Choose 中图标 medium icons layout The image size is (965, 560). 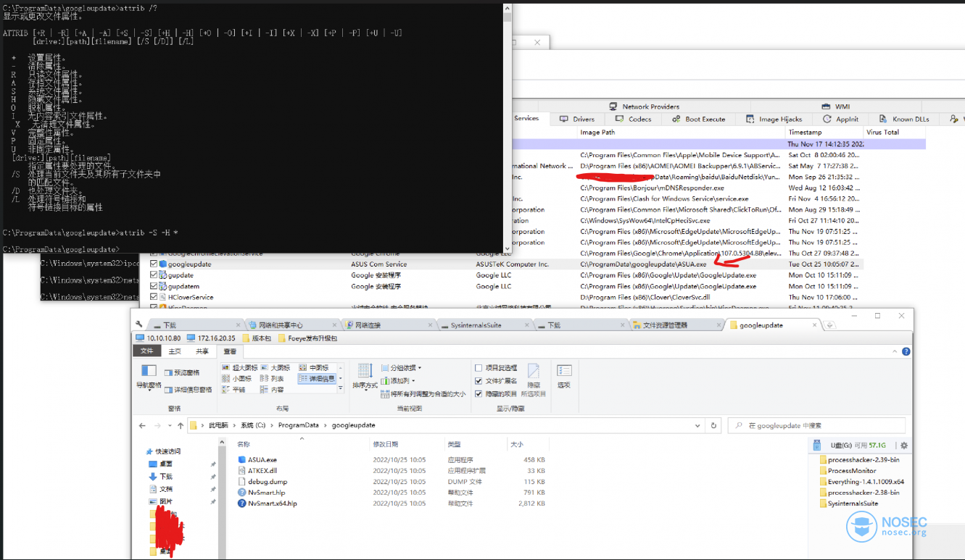click(x=313, y=368)
